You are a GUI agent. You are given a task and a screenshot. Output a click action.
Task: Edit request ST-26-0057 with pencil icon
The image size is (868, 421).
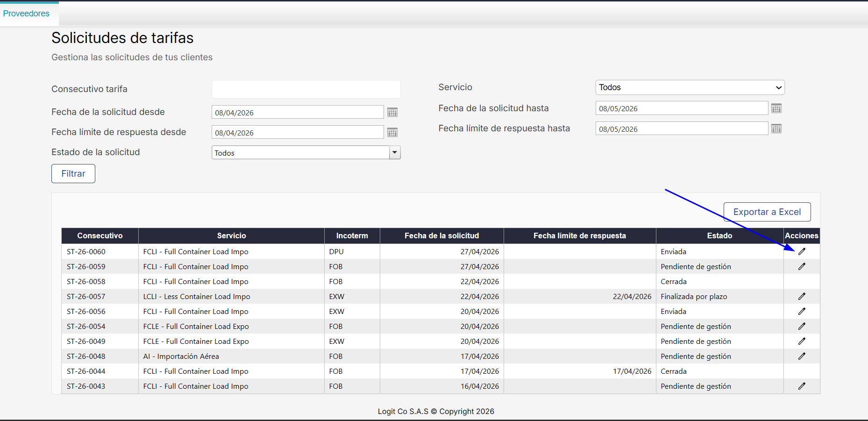coord(802,296)
